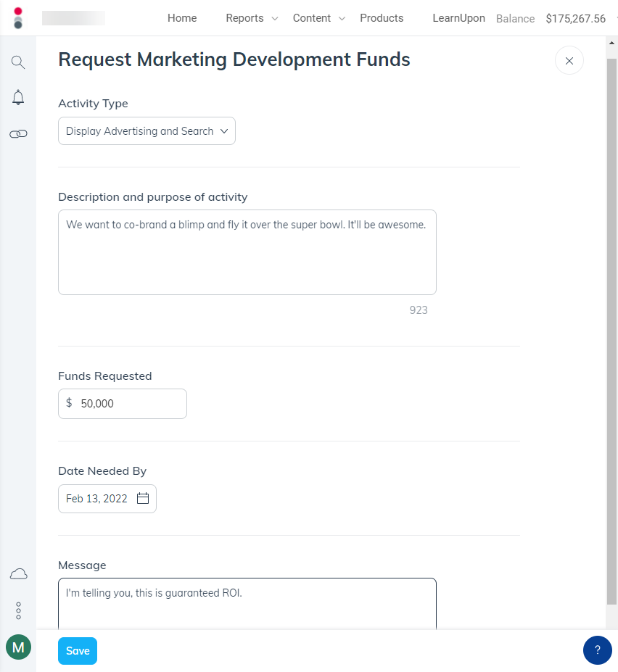Open notifications bell icon
Screen dimensions: 618x672
(18, 98)
